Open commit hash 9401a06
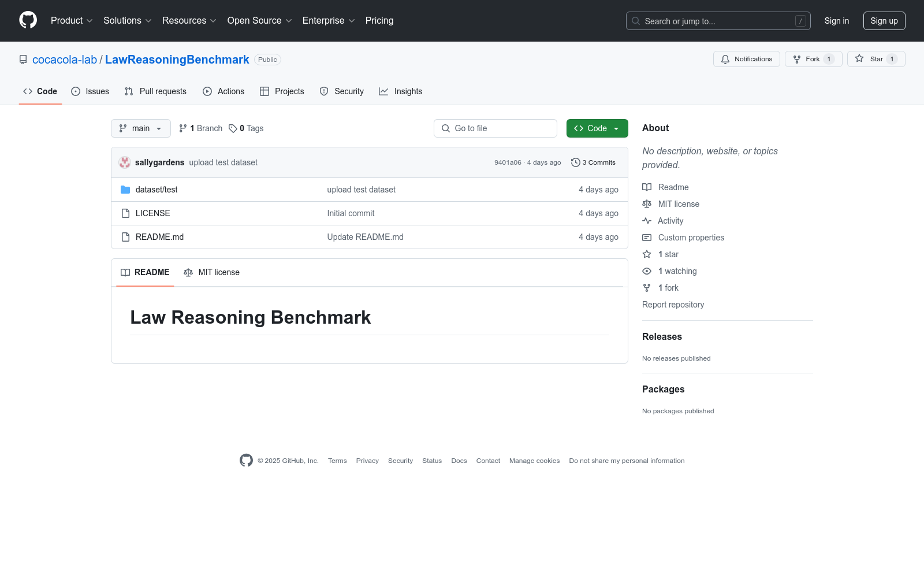The image size is (924, 578). click(508, 162)
